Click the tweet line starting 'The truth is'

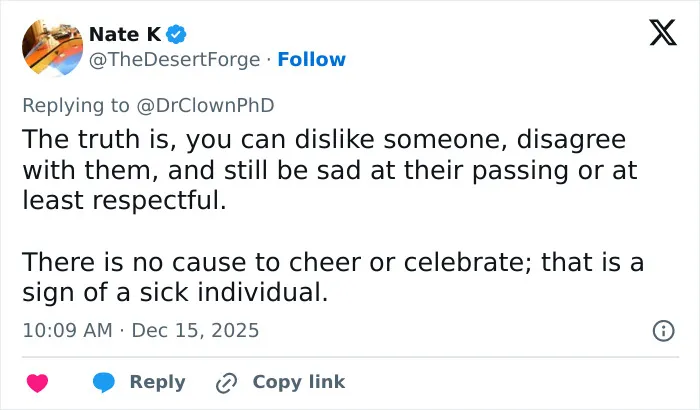tap(324, 139)
